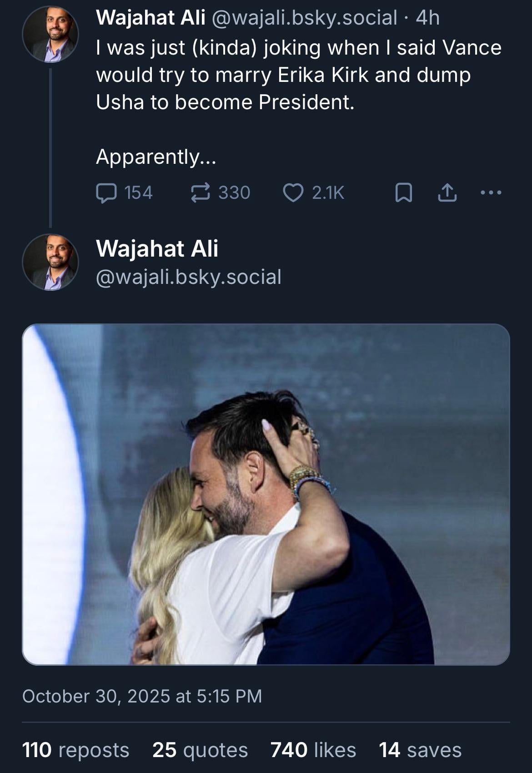The width and height of the screenshot is (532, 773).
Task: Click the 4h timestamp on parent post
Action: tap(428, 18)
